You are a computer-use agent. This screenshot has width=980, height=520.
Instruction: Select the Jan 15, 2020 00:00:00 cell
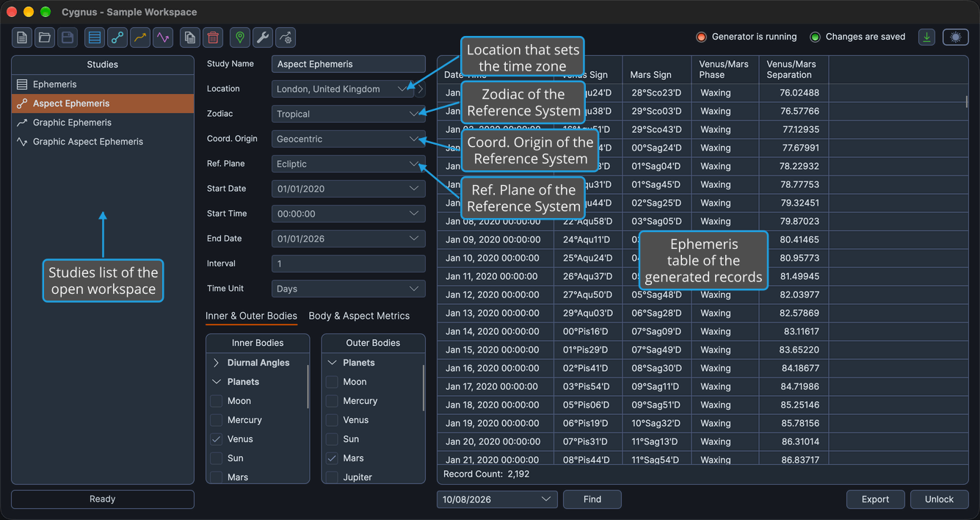[496, 350]
